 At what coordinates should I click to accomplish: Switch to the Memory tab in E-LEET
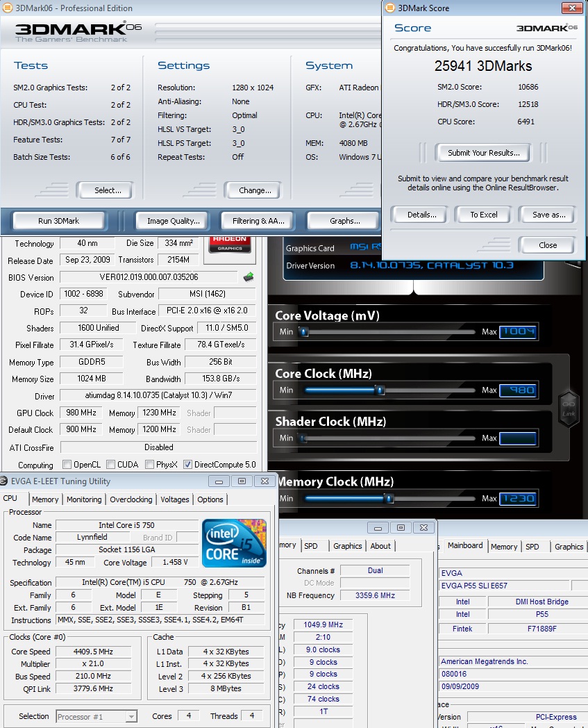(x=45, y=499)
